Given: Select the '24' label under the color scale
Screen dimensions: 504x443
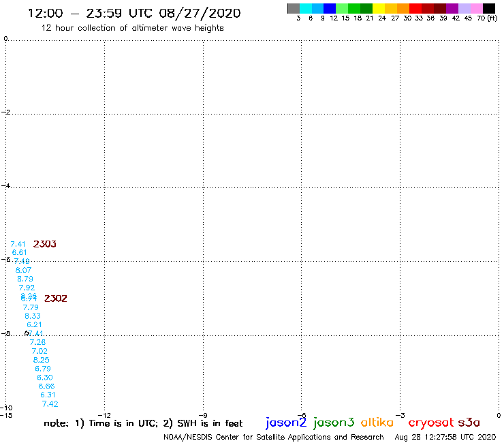Looking at the screenshot, I should (382, 18).
